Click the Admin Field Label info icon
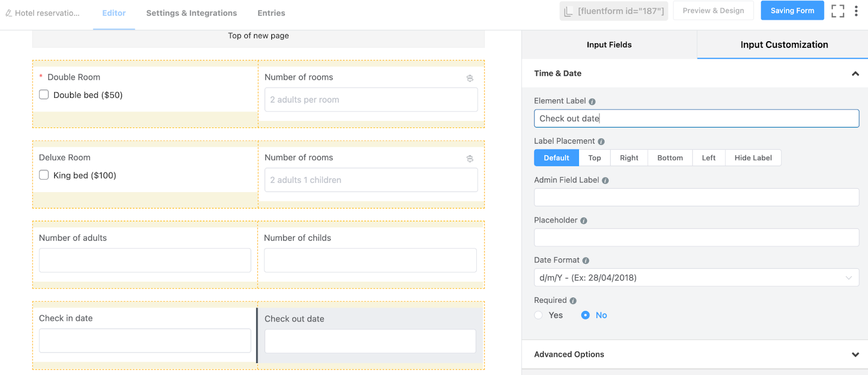 tap(605, 181)
